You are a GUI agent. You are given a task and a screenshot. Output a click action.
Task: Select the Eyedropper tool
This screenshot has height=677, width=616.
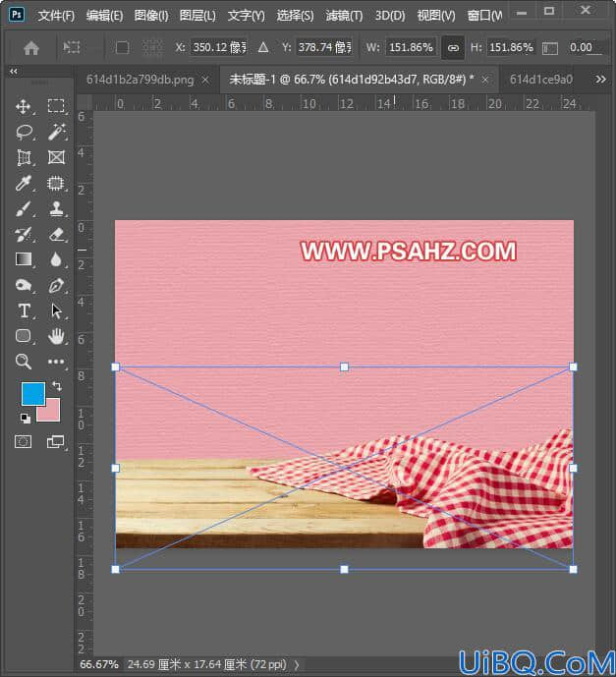(x=24, y=183)
